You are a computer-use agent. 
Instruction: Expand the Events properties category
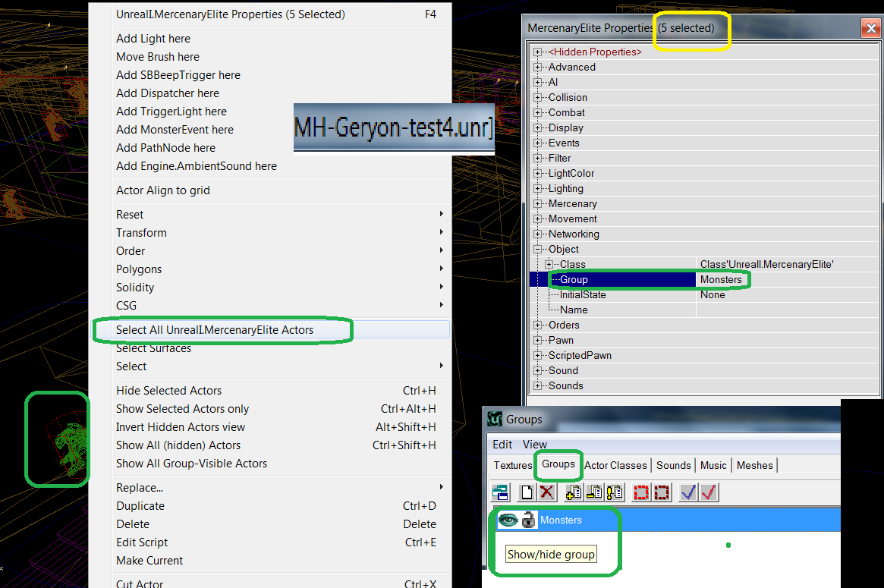537,143
